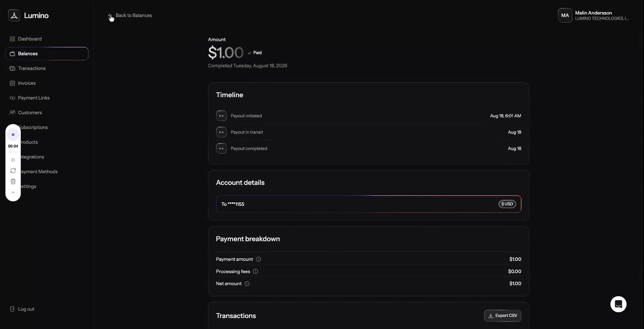Click the Customers people icon
644x329 pixels.
pos(12,113)
